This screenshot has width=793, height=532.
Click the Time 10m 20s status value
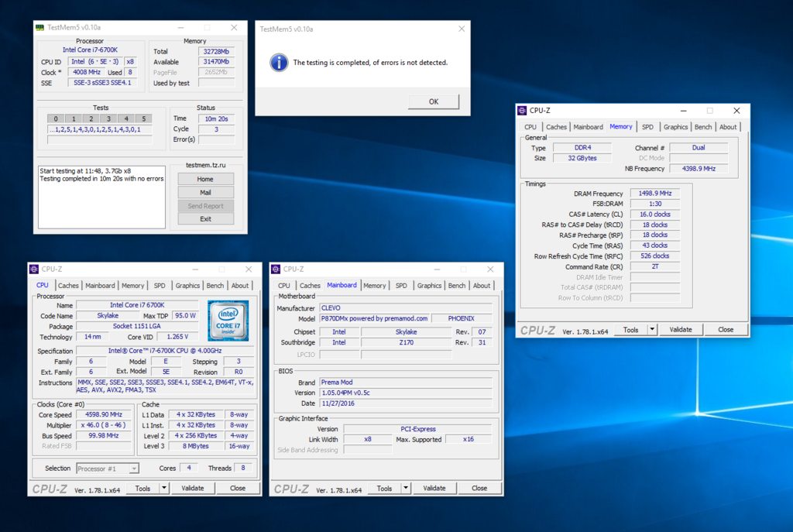coord(217,118)
